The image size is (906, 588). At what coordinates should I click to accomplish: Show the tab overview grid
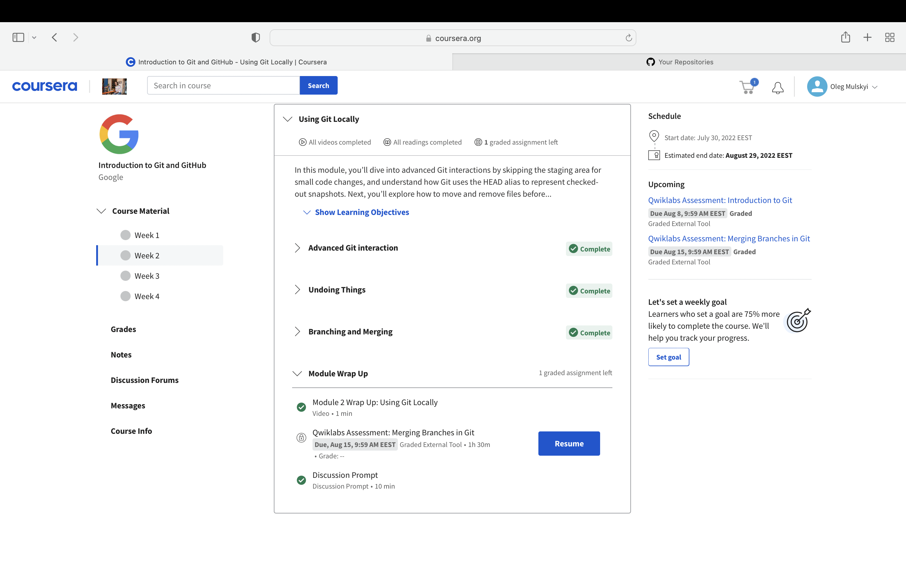coord(889,37)
